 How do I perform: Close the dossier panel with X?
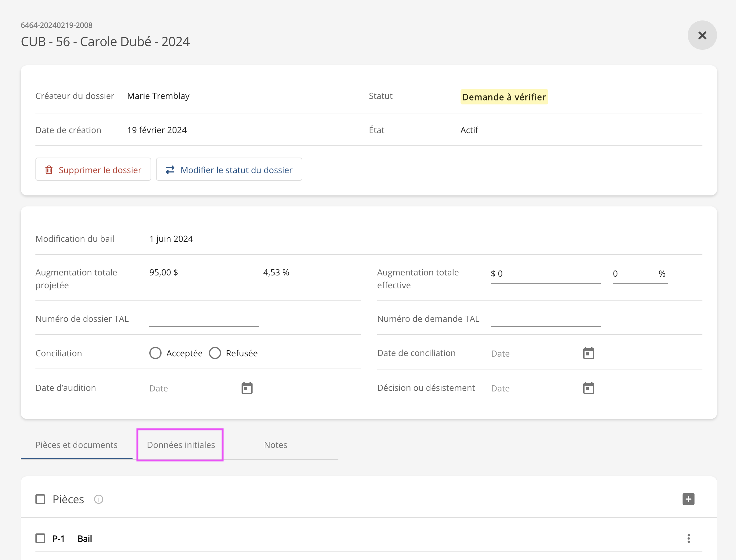coord(702,35)
